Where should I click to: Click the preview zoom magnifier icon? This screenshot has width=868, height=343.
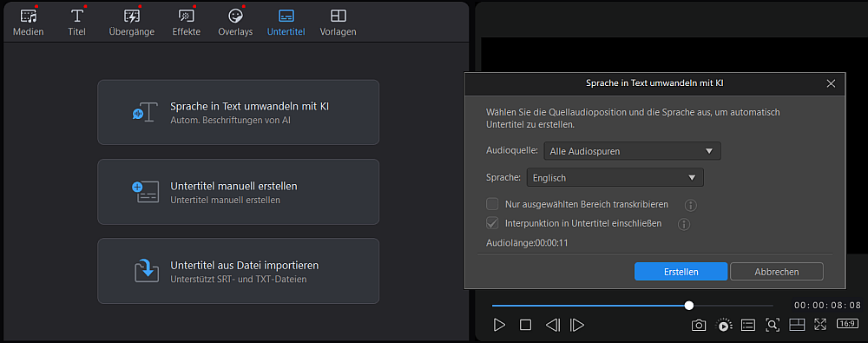tap(773, 325)
